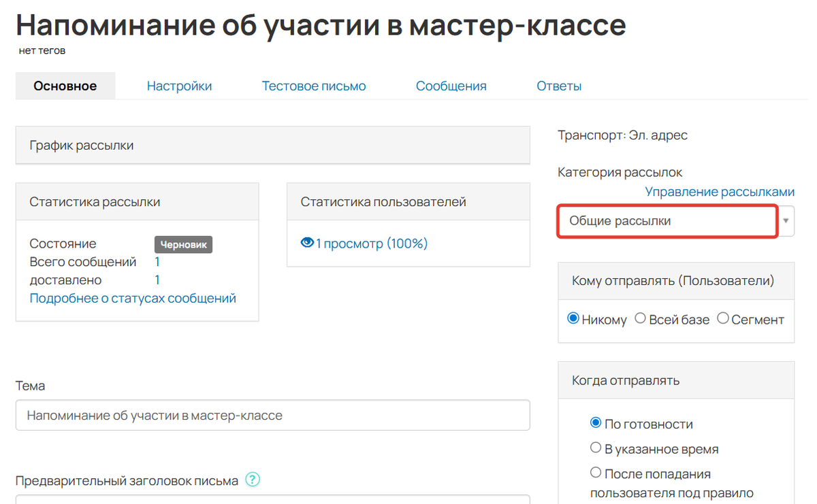Click the Черновик status badge
Screen dimensions: 817x504
182,244
